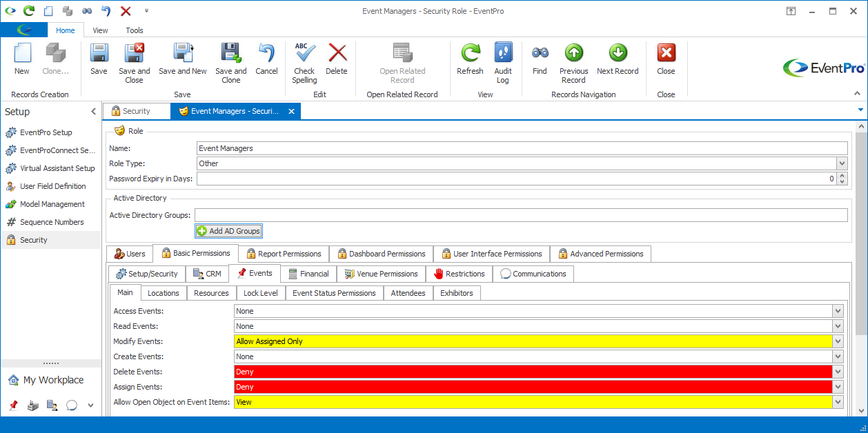
Task: Open the Assign Events dropdown arrow
Action: [x=838, y=387]
